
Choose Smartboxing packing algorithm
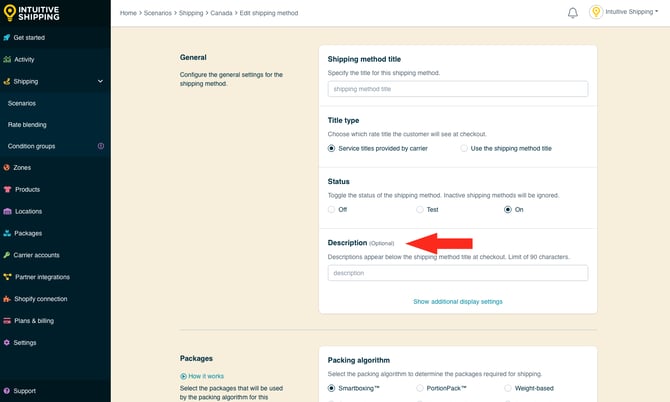pyautogui.click(x=331, y=388)
